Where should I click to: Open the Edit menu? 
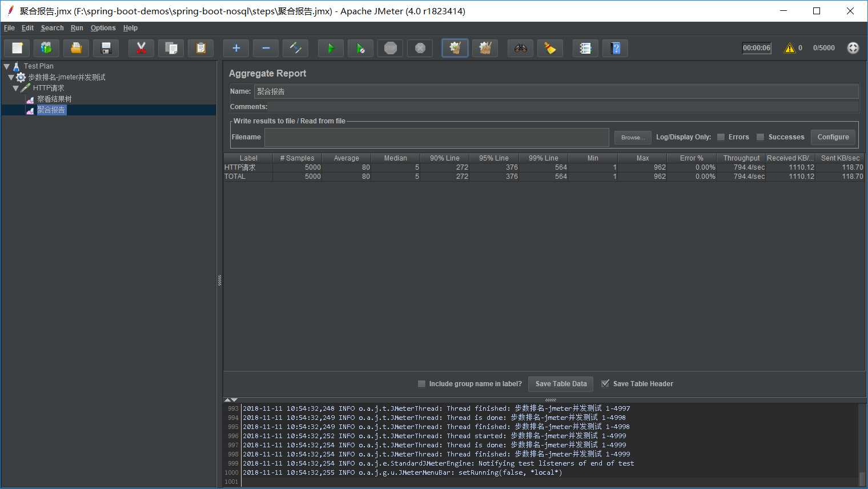point(27,28)
